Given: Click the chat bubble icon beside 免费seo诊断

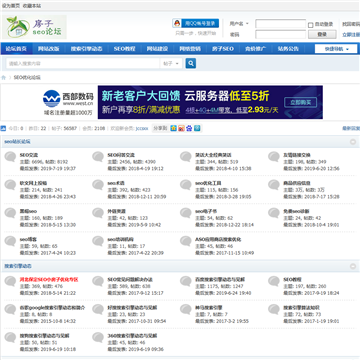Looking at the screenshot, I should pos(274,213).
